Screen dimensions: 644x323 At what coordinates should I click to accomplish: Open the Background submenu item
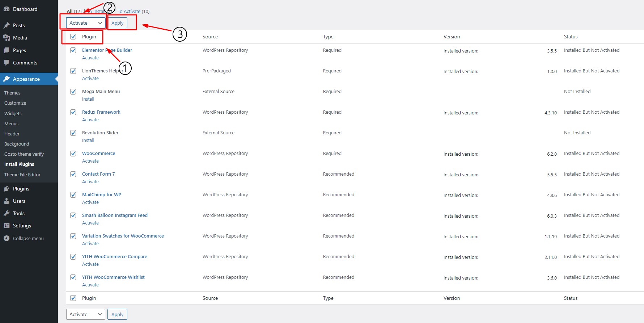(x=17, y=144)
